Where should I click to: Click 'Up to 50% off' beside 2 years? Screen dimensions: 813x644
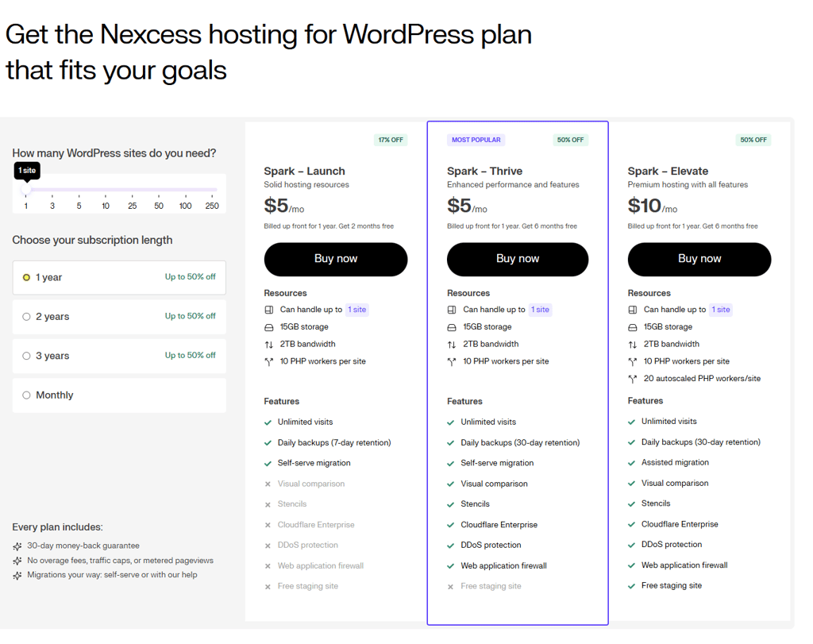pyautogui.click(x=191, y=316)
